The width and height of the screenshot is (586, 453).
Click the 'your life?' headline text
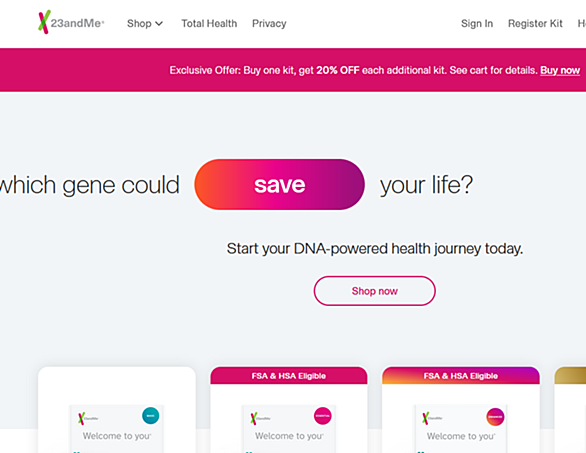pos(426,185)
